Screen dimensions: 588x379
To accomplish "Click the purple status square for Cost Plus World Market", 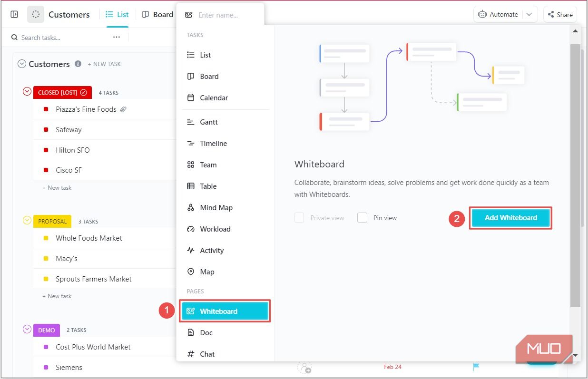I will [46, 347].
